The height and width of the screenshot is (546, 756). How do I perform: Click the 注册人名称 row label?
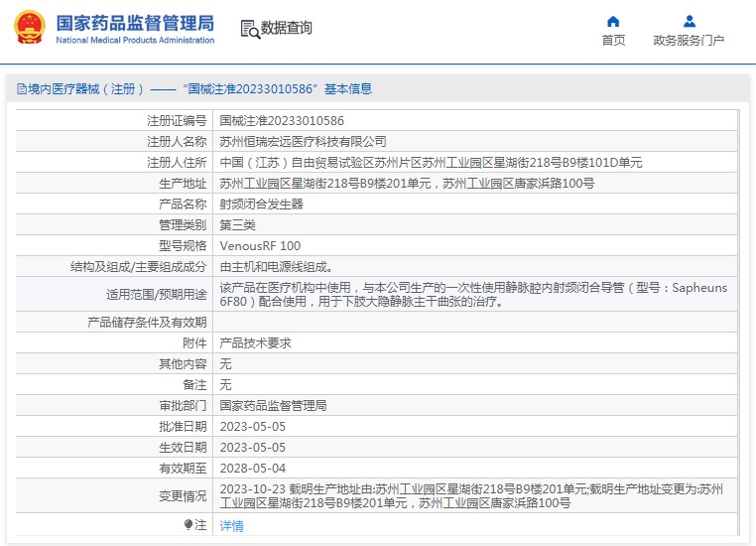pos(177,141)
